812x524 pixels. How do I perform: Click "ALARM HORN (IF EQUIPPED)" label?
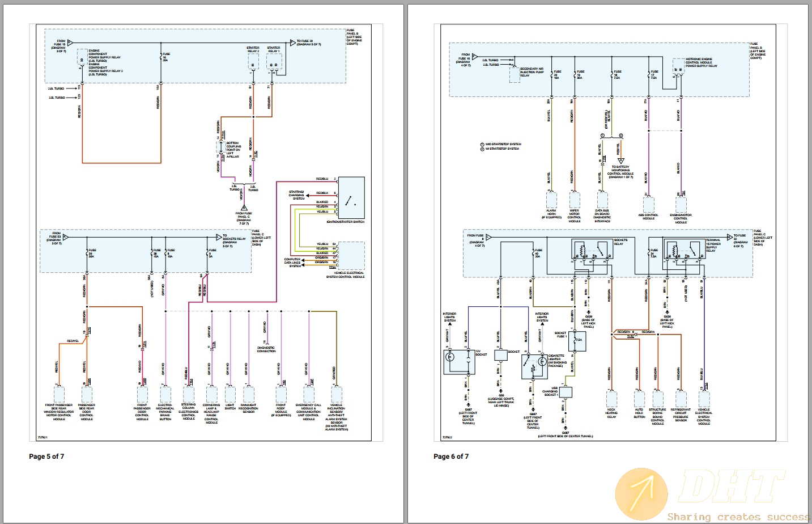pos(551,214)
